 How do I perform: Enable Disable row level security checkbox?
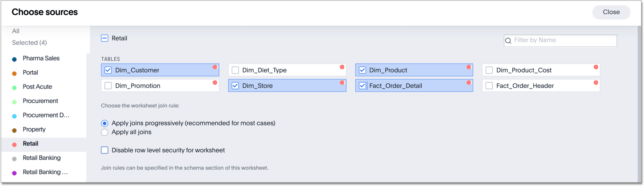105,150
